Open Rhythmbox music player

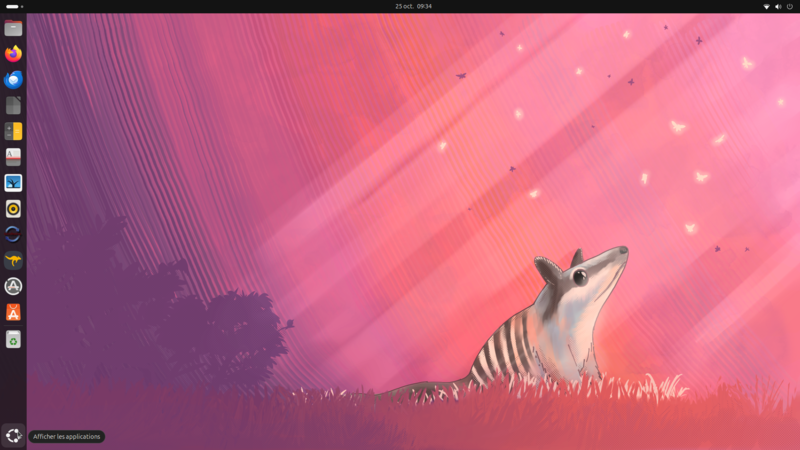click(13, 209)
